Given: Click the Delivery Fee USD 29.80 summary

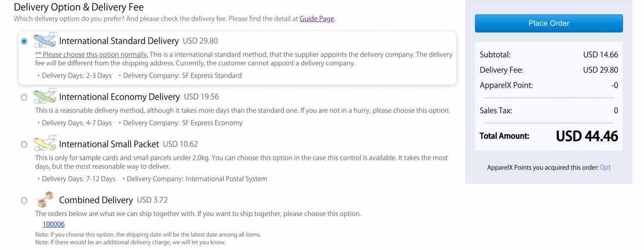Looking at the screenshot, I should click(600, 70).
